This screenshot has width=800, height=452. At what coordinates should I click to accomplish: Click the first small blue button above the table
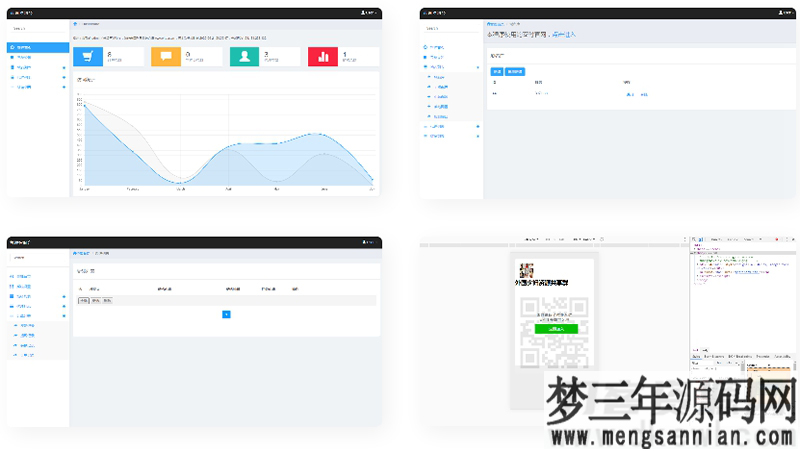click(x=496, y=72)
